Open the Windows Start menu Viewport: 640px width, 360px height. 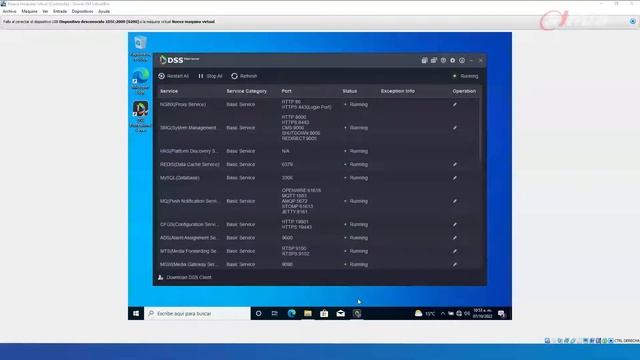pyautogui.click(x=136, y=313)
